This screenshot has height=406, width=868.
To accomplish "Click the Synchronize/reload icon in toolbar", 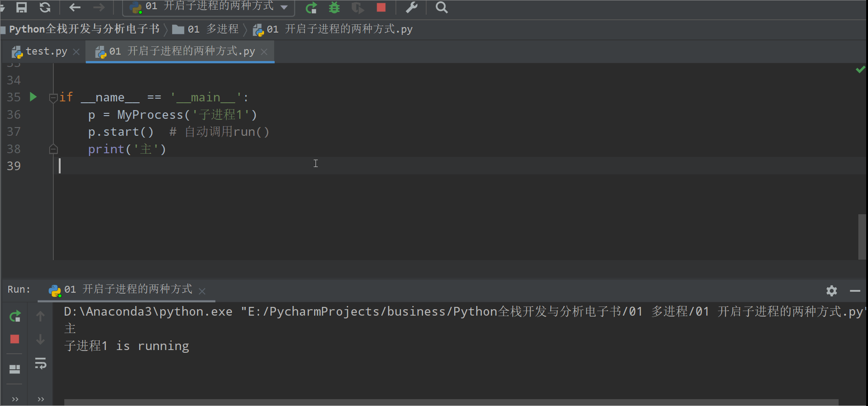I will click(45, 7).
